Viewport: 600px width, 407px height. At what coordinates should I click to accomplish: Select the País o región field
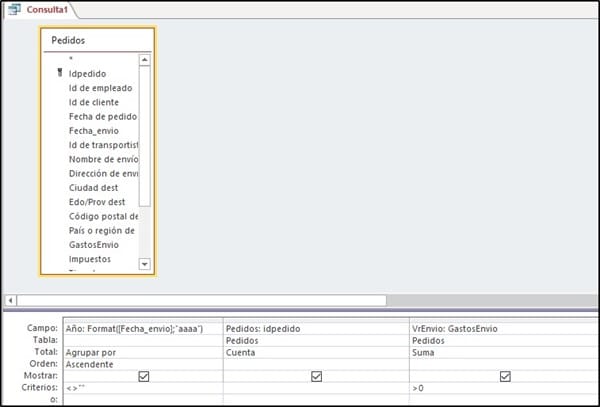tap(101, 231)
